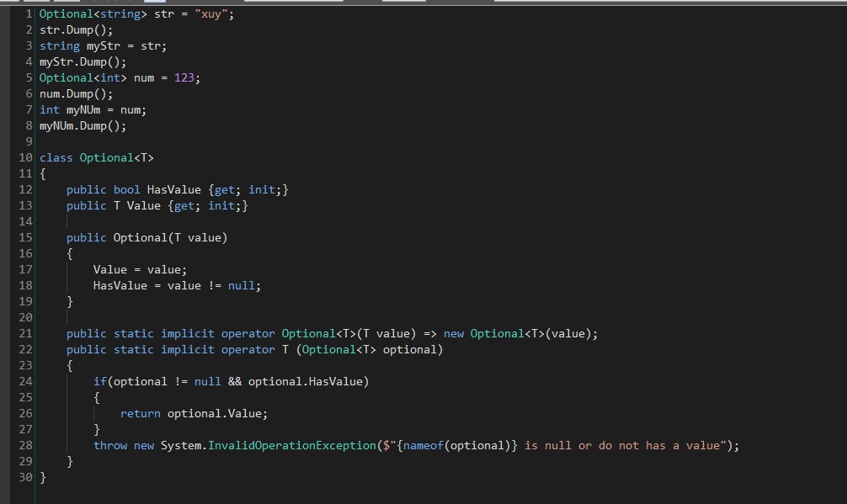Click the Optional(T value) constructor signature
The height and width of the screenshot is (504, 847).
pyautogui.click(x=171, y=237)
